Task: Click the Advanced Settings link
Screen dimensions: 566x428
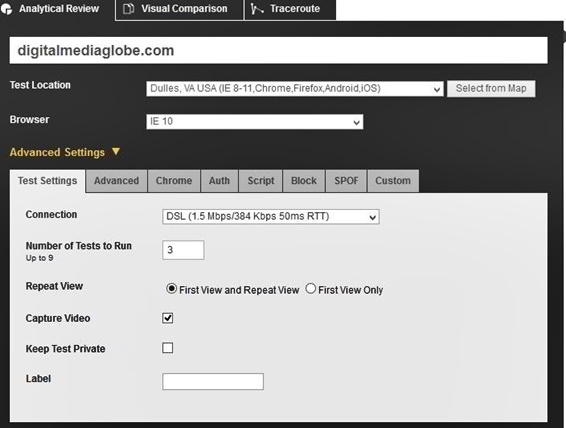Action: point(57,152)
